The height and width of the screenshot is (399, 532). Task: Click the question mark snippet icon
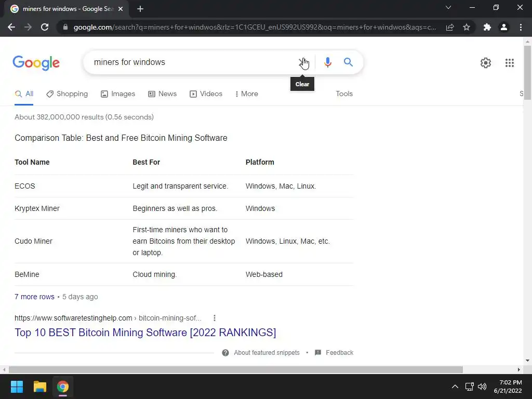225,353
